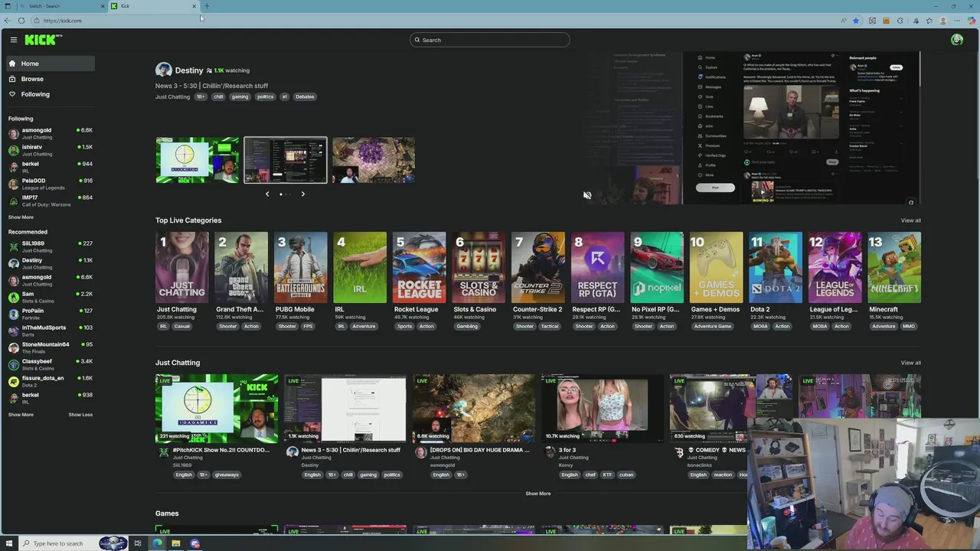
Task: Expand Recommended list with Show More
Action: coord(21,415)
